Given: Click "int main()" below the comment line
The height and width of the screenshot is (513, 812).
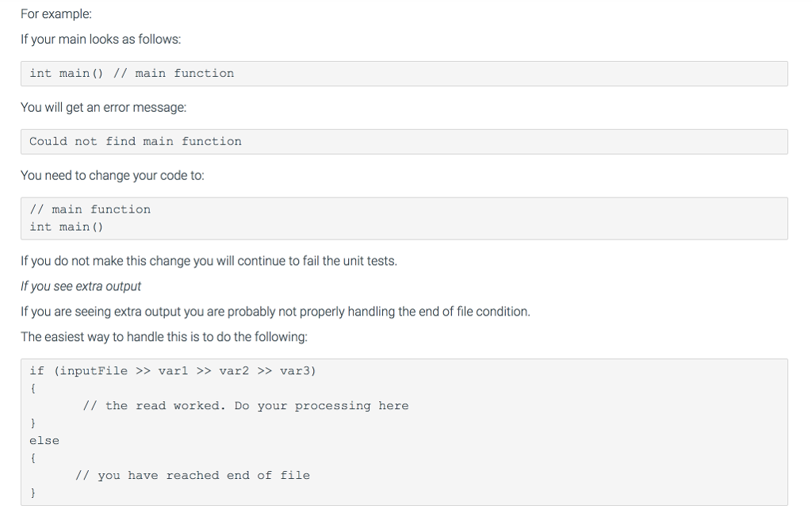Looking at the screenshot, I should pos(67,227).
